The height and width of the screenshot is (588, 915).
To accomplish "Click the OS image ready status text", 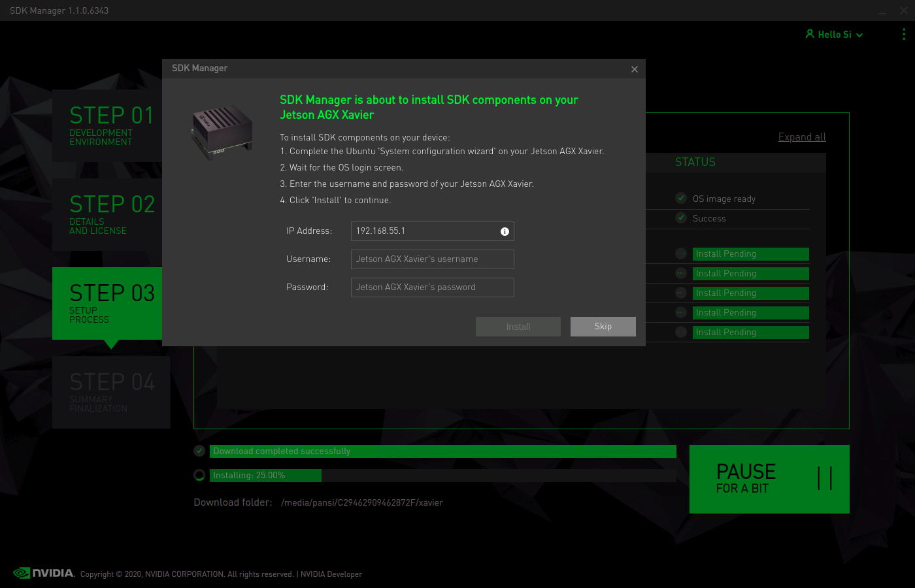I will click(x=724, y=199).
